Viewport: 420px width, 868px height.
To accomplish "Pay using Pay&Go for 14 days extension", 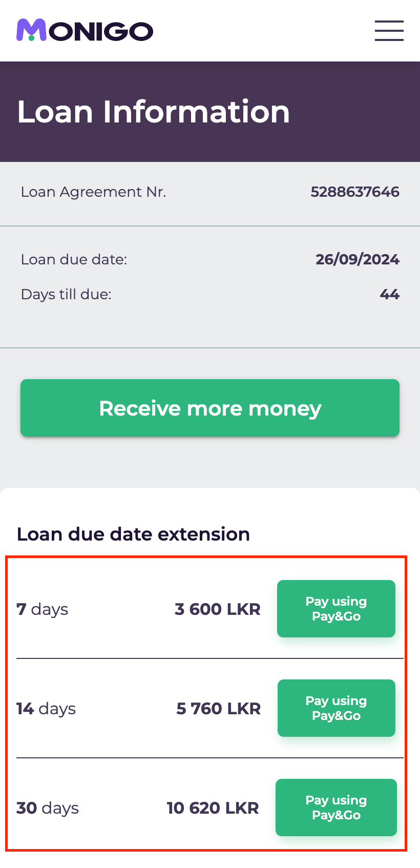I will [336, 708].
